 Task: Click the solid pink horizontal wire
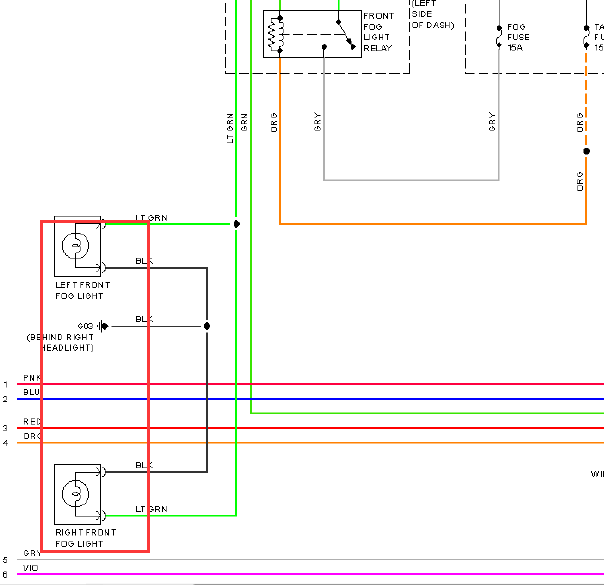(x=310, y=384)
